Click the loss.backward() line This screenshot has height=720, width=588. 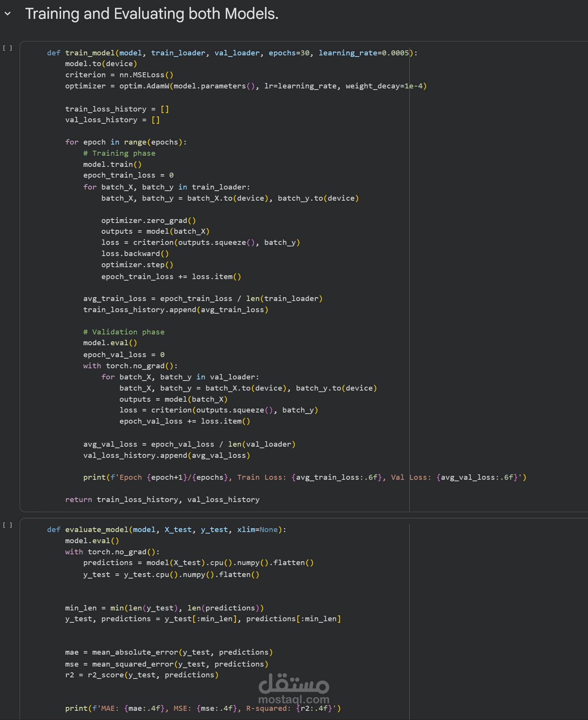(135, 254)
